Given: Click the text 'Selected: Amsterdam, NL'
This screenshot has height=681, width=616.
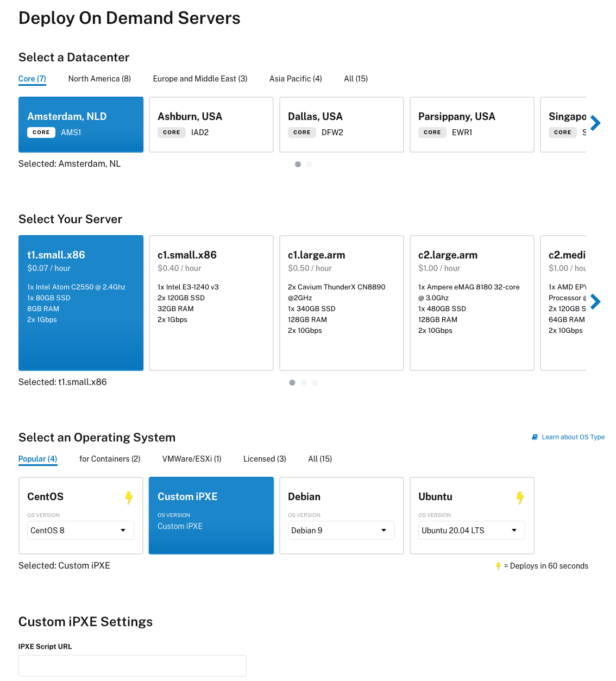Looking at the screenshot, I should click(70, 164).
